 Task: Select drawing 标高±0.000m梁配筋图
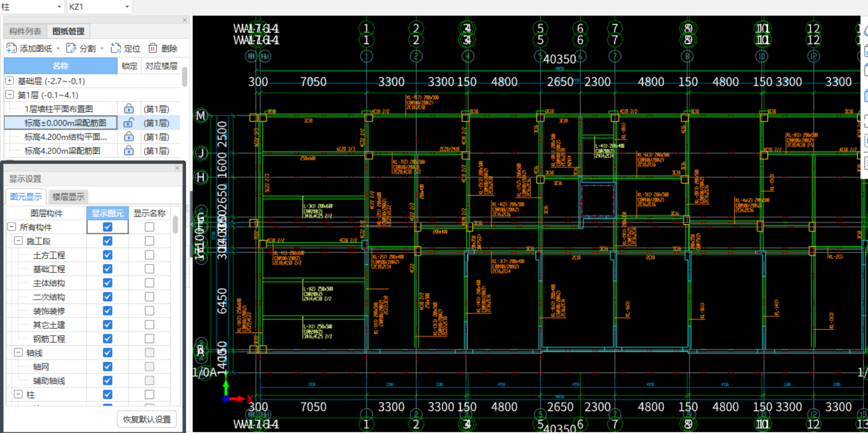click(65, 123)
